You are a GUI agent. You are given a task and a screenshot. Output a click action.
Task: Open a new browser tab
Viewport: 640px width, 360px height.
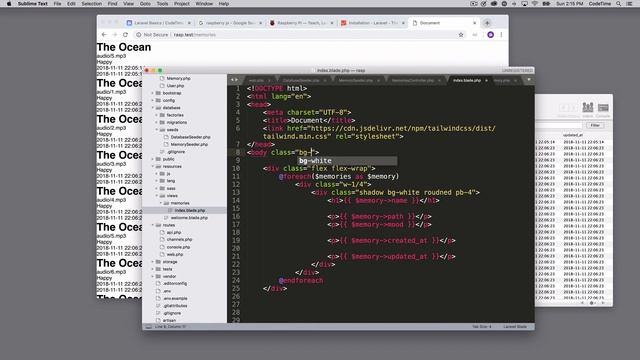[x=487, y=23]
